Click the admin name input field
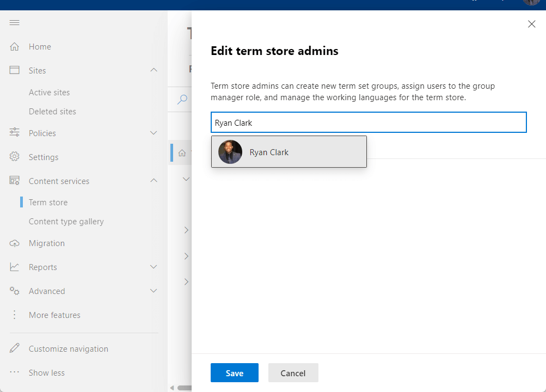 369,122
